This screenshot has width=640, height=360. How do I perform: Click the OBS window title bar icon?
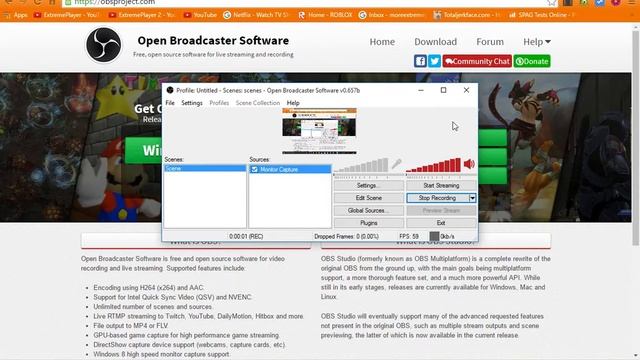170,90
